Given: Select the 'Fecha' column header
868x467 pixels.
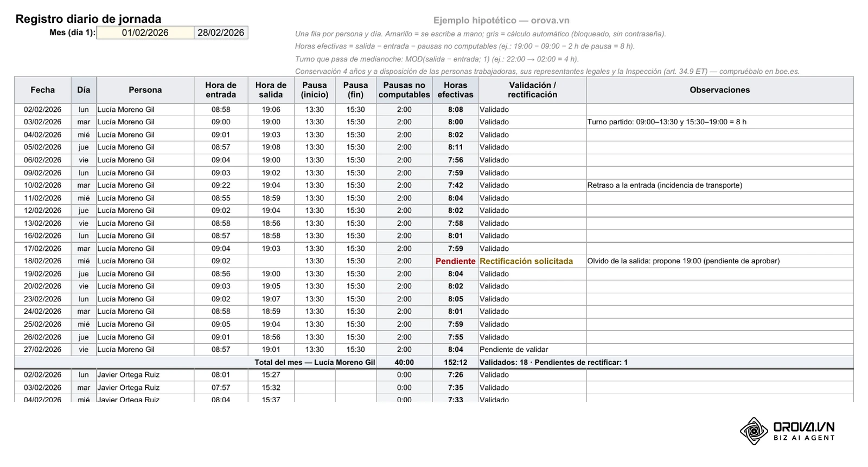Looking at the screenshot, I should [43, 90].
